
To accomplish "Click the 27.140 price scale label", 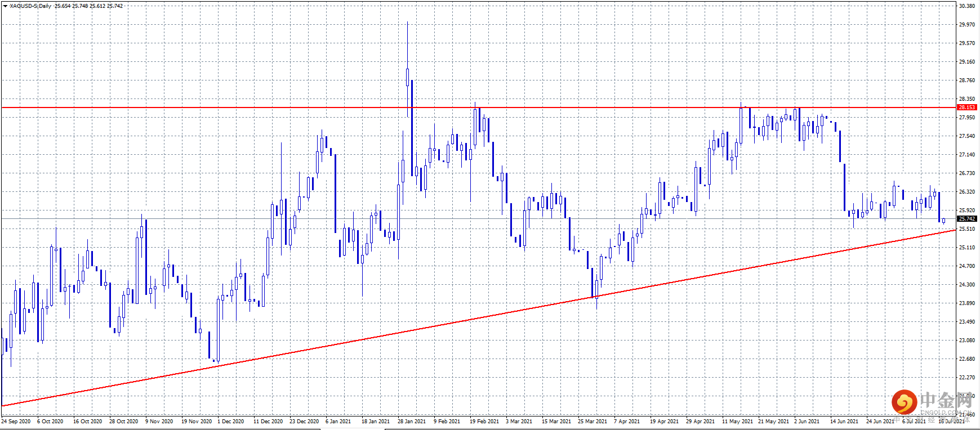I will (x=967, y=155).
